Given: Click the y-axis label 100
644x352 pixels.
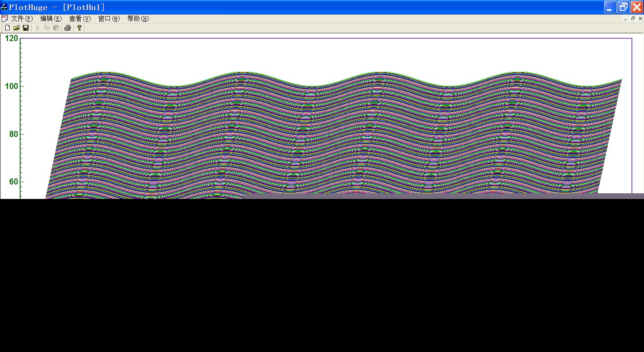Looking at the screenshot, I should [x=11, y=86].
